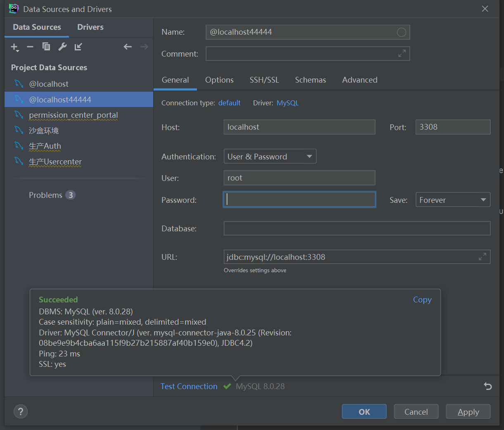Click MySQL icon beside 沙盒环境
The image size is (504, 430).
(x=19, y=131)
